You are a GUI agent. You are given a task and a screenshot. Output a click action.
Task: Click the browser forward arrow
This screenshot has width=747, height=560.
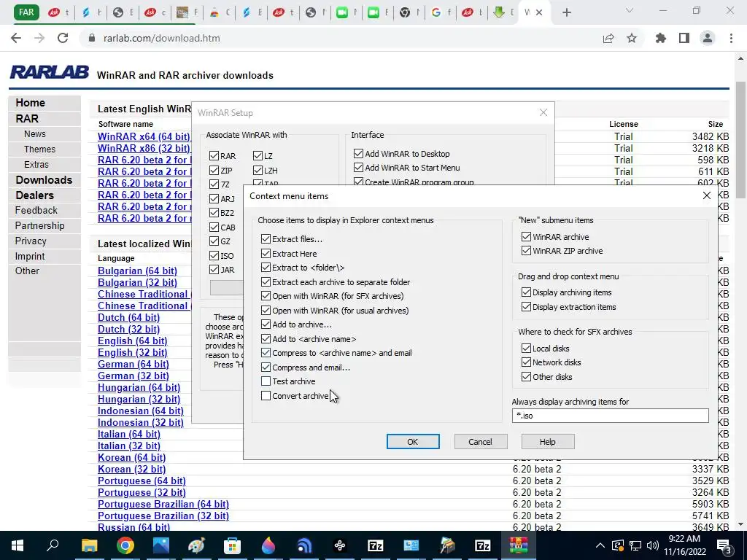tap(39, 38)
